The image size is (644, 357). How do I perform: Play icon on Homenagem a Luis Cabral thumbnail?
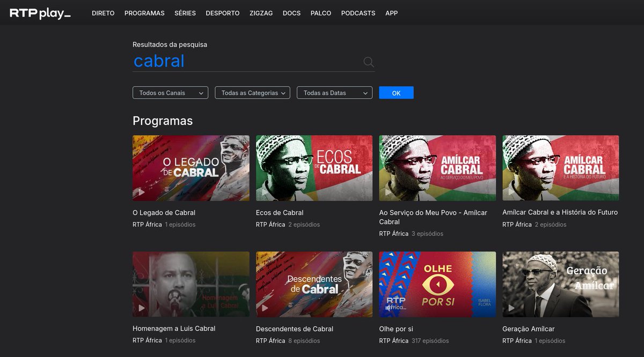142,308
